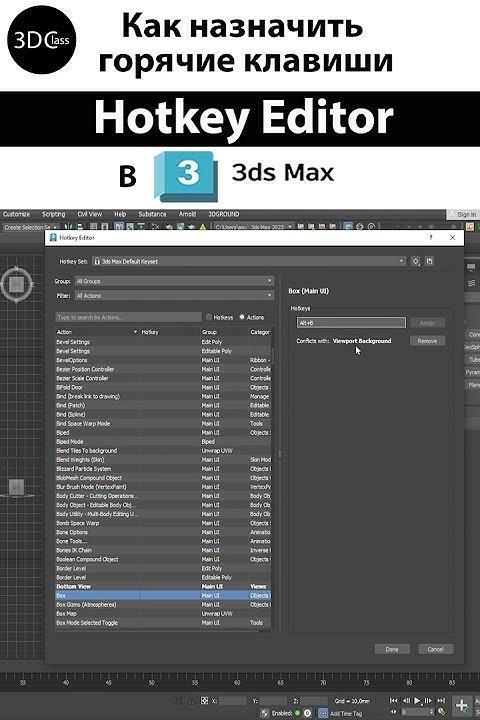480x720 pixels.
Task: Open the Time Configuration icon
Action: (442, 713)
